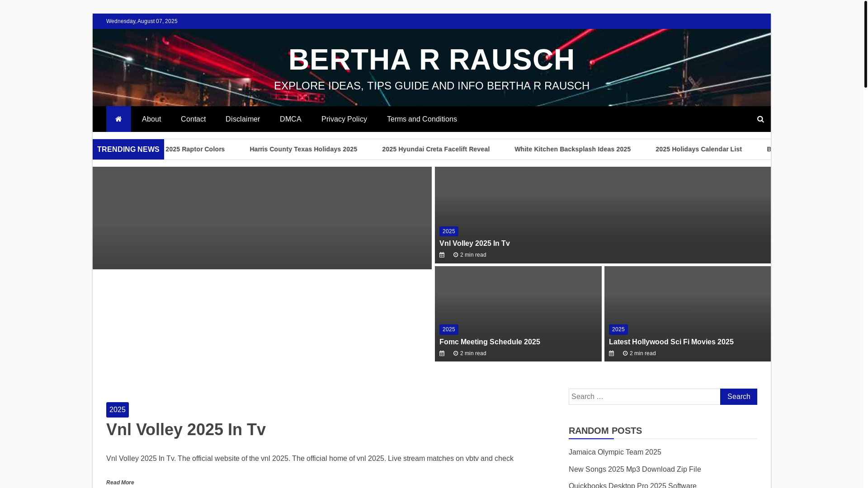Image resolution: width=868 pixels, height=488 pixels.
Task: Open trending item 2025 Raptor Colors
Action: (x=195, y=149)
